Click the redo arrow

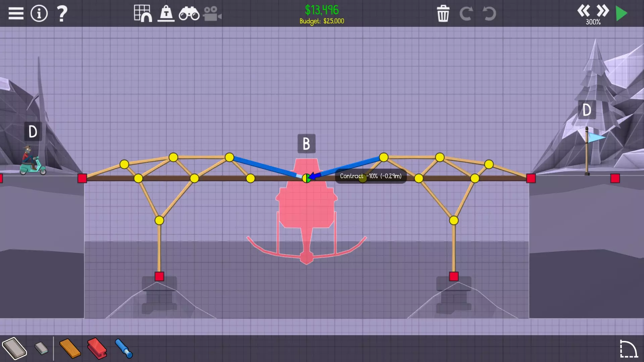coord(466,13)
